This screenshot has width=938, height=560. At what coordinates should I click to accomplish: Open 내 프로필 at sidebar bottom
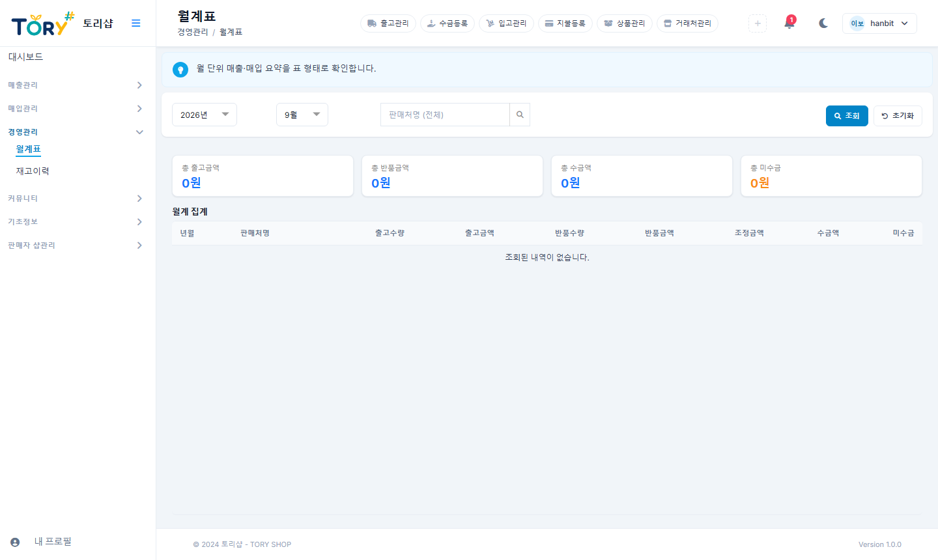53,542
